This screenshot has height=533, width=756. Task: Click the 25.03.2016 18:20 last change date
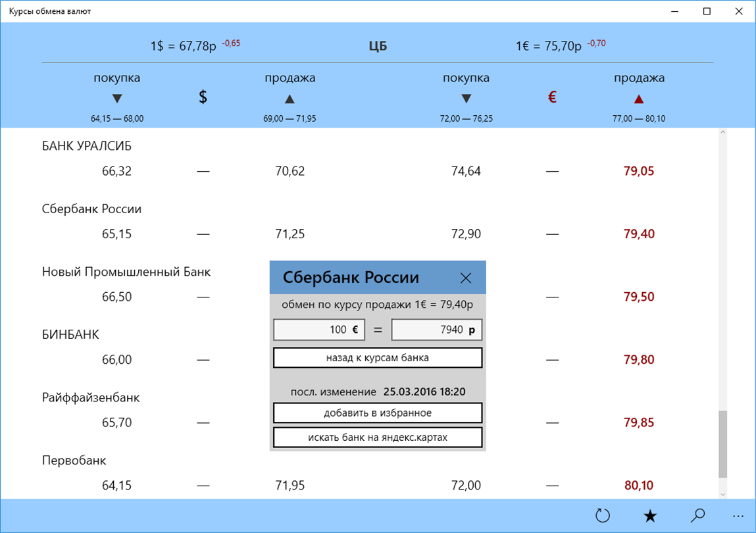424,392
